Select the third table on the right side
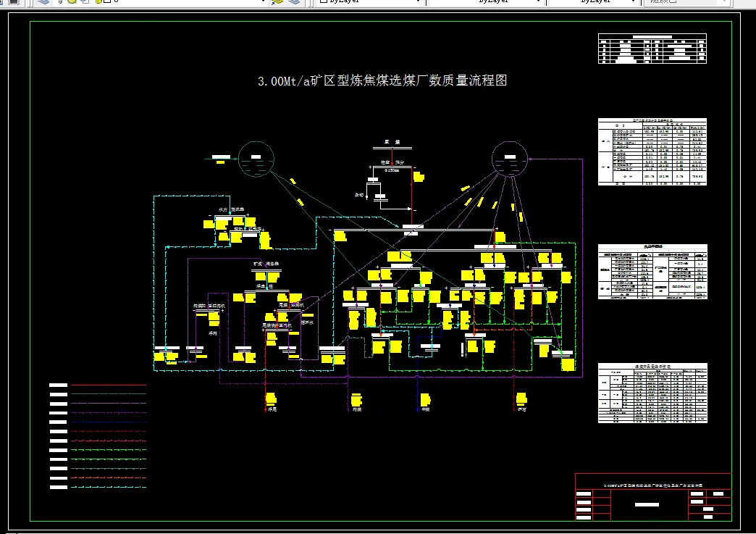Viewport: 756px width, 534px height. click(652, 272)
